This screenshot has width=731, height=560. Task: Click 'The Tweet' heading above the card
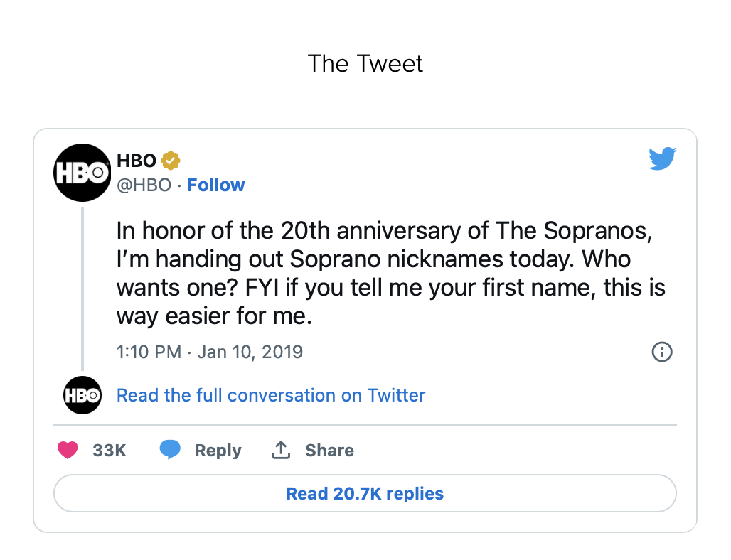tap(365, 63)
